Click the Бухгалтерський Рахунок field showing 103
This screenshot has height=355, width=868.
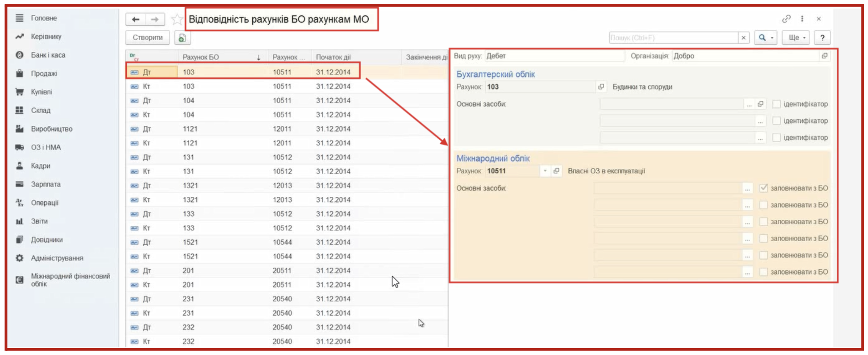click(x=541, y=87)
